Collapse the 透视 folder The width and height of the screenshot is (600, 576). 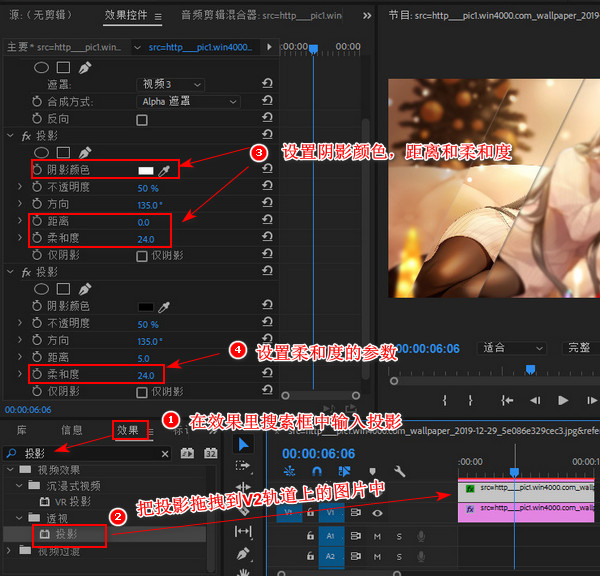19,518
